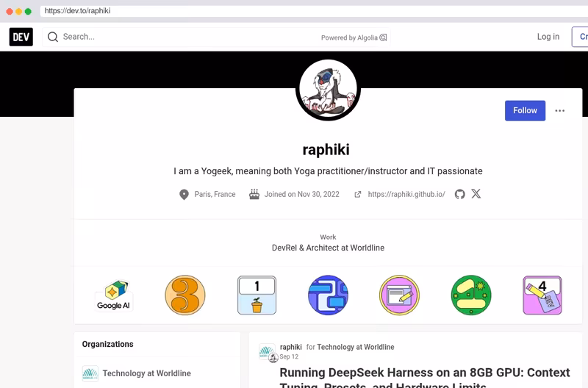The image size is (588, 388).
Task: Open Technology at Worldline link on post
Action: (x=356, y=347)
